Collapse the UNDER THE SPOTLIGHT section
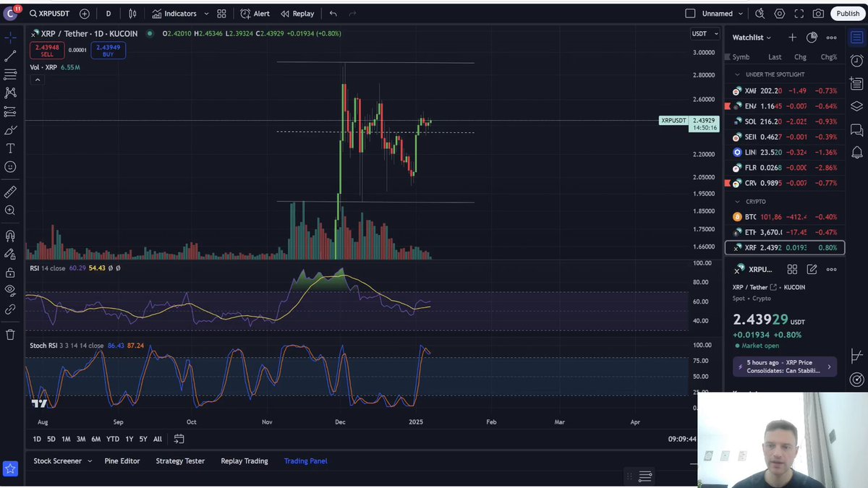The width and height of the screenshot is (868, 488). [x=737, y=74]
